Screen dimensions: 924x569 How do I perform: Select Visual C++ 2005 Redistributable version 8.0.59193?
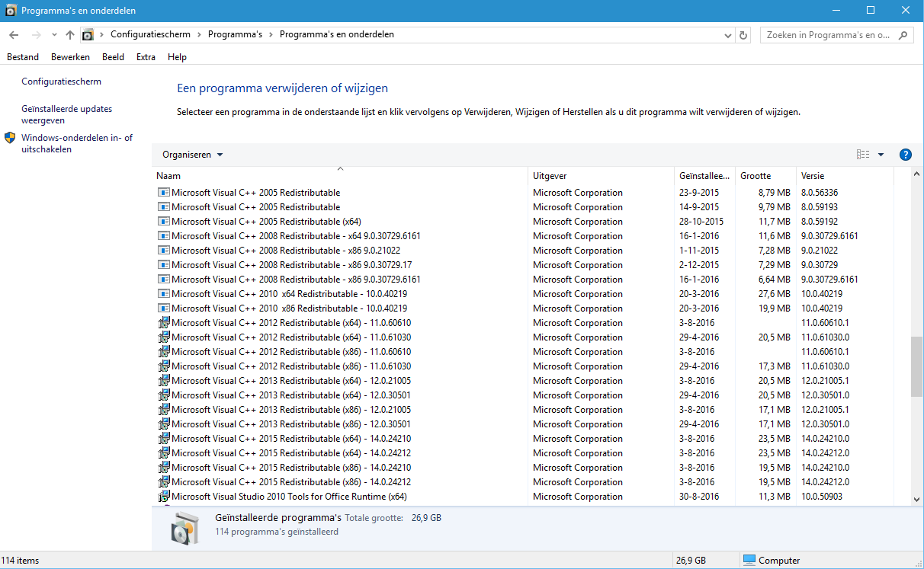(x=522, y=207)
